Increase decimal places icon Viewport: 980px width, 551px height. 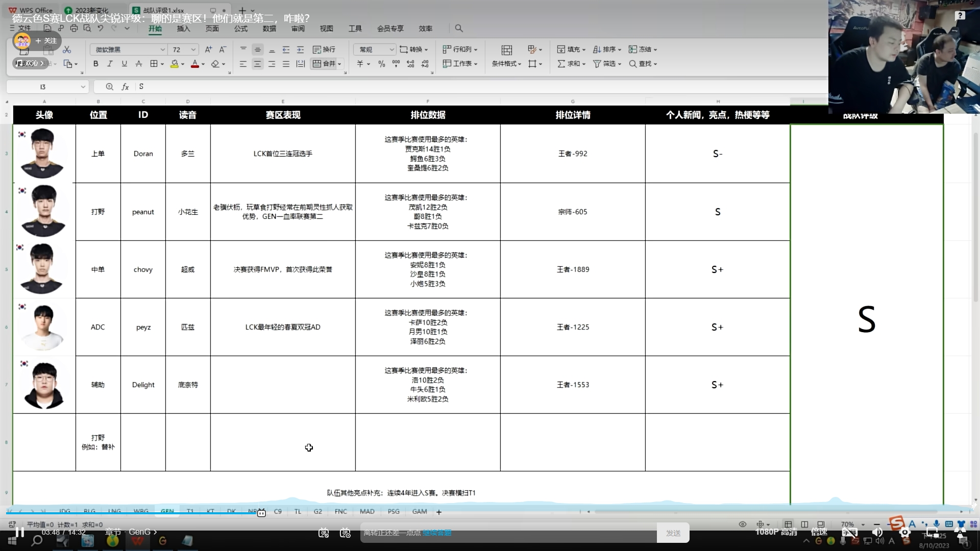(x=410, y=64)
